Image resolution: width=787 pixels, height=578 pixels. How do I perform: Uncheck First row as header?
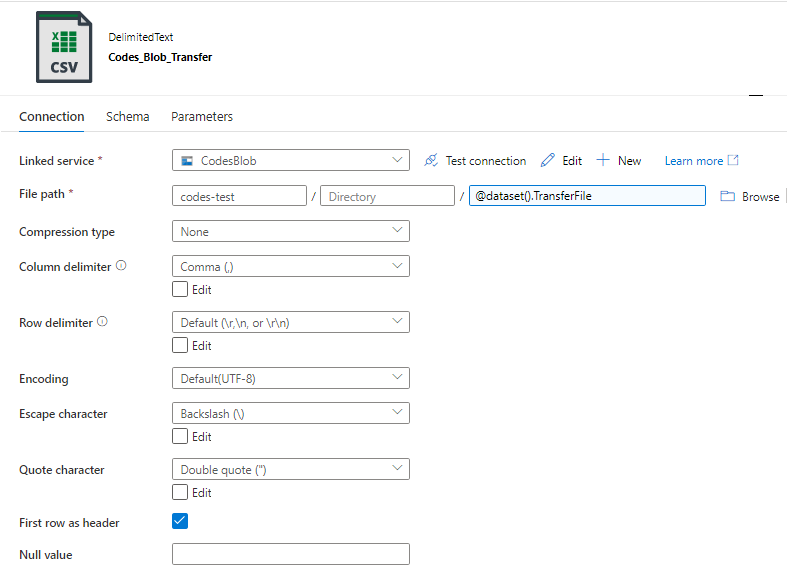click(180, 521)
